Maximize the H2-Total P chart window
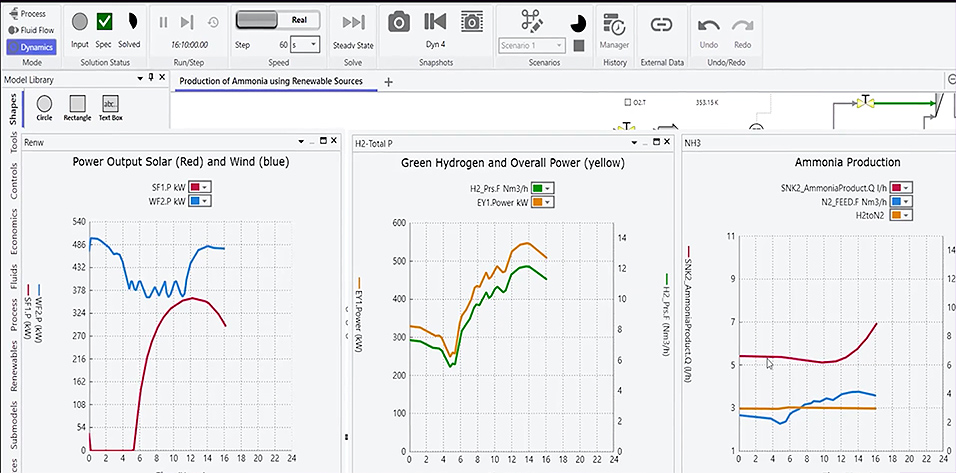Screen dimensions: 956x473 [x=655, y=141]
